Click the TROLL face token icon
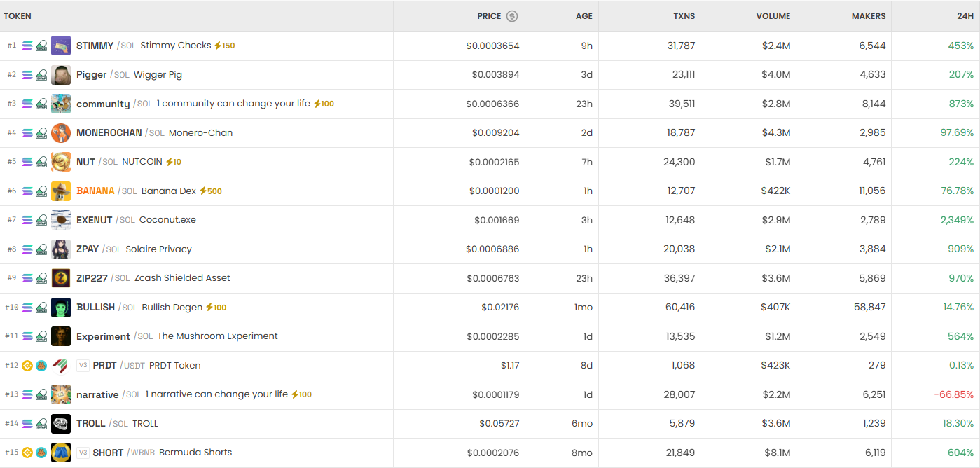The width and height of the screenshot is (980, 468). 61,424
